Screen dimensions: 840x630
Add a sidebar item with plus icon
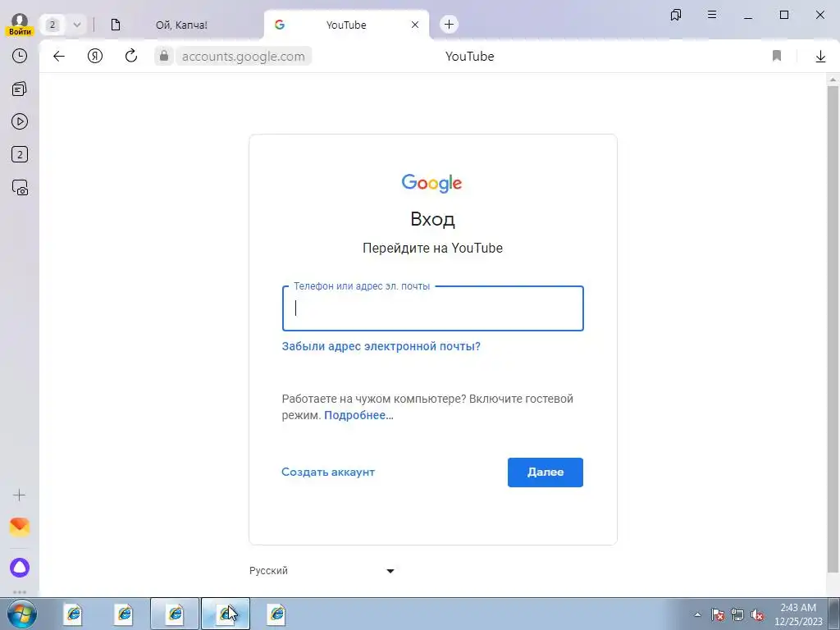tap(20, 495)
